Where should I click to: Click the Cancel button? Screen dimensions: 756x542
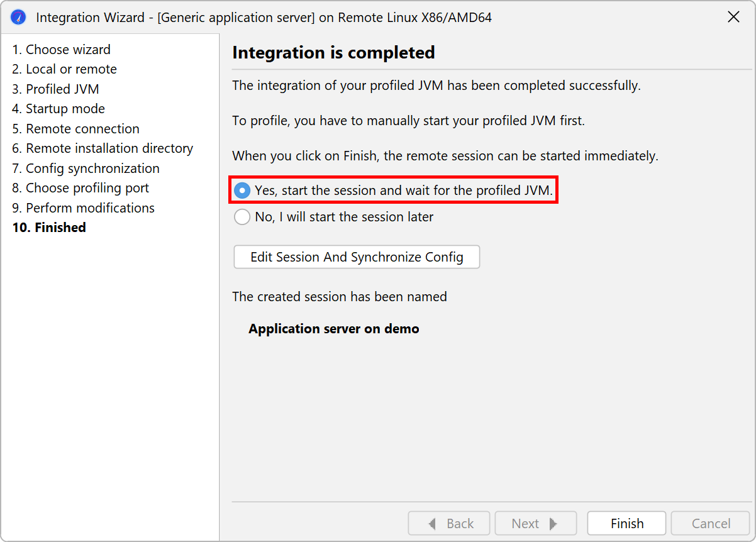(711, 523)
